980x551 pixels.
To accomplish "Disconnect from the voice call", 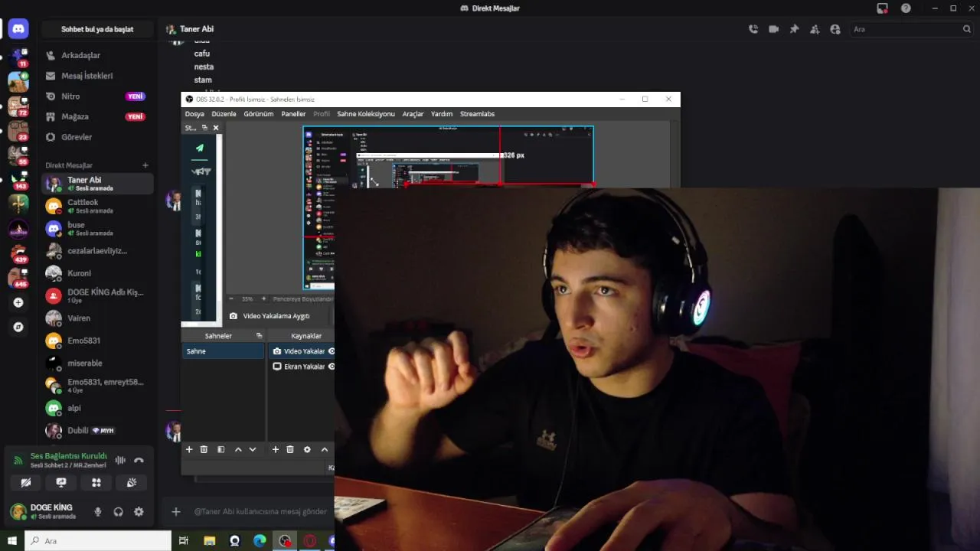I will pos(139,460).
